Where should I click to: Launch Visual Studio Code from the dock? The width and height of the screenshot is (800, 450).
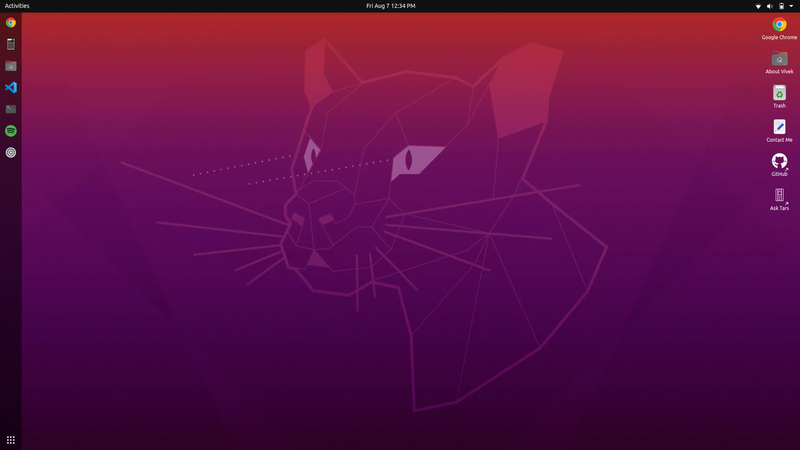pos(11,87)
